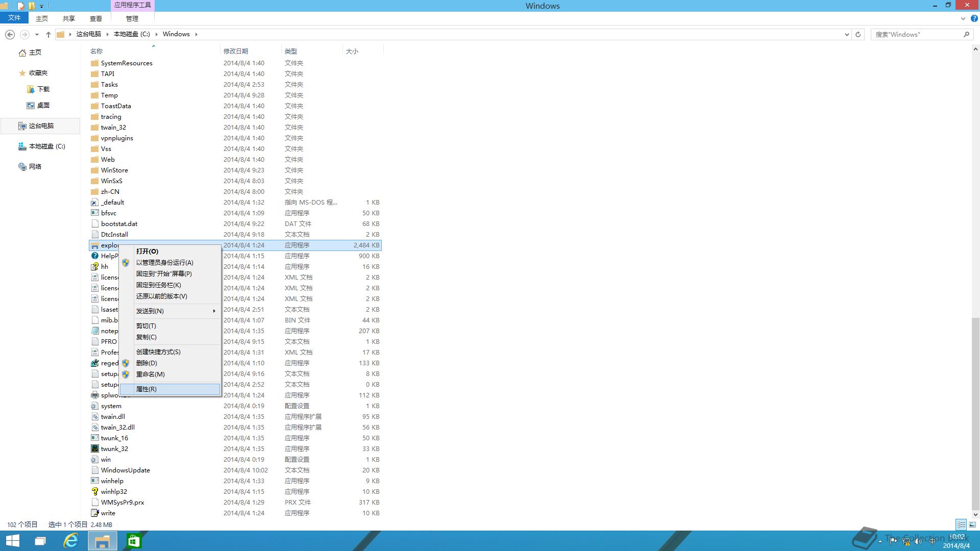The width and height of the screenshot is (980, 551).
Task: Open address bar history dropdown
Action: 847,34
